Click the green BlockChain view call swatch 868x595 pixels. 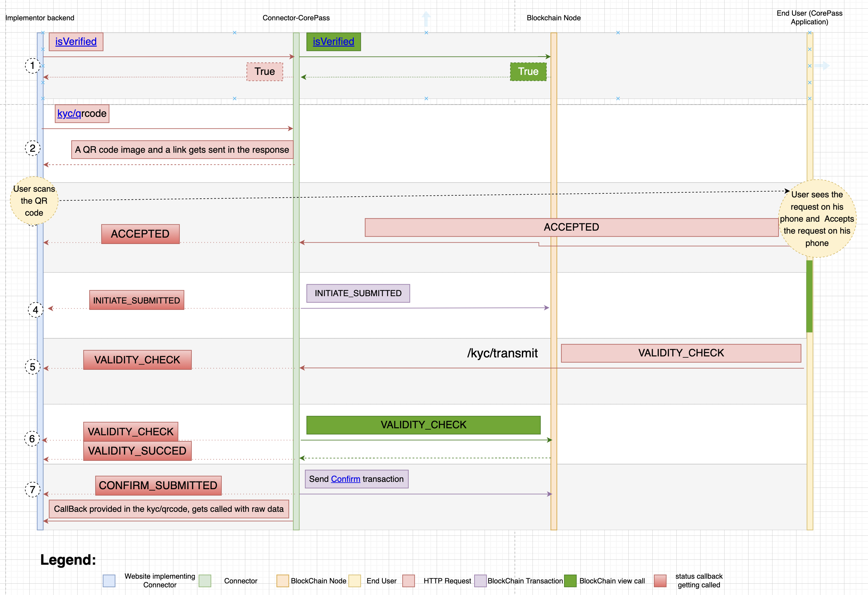click(x=570, y=581)
